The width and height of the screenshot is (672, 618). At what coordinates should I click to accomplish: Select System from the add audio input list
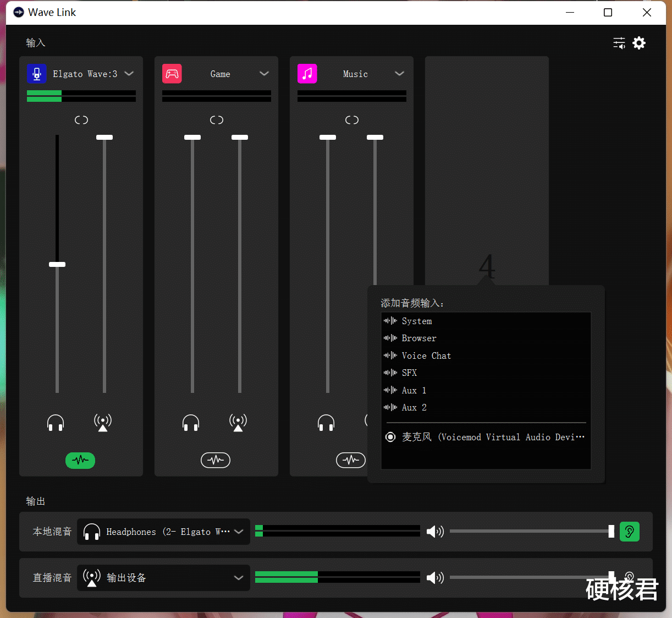416,321
